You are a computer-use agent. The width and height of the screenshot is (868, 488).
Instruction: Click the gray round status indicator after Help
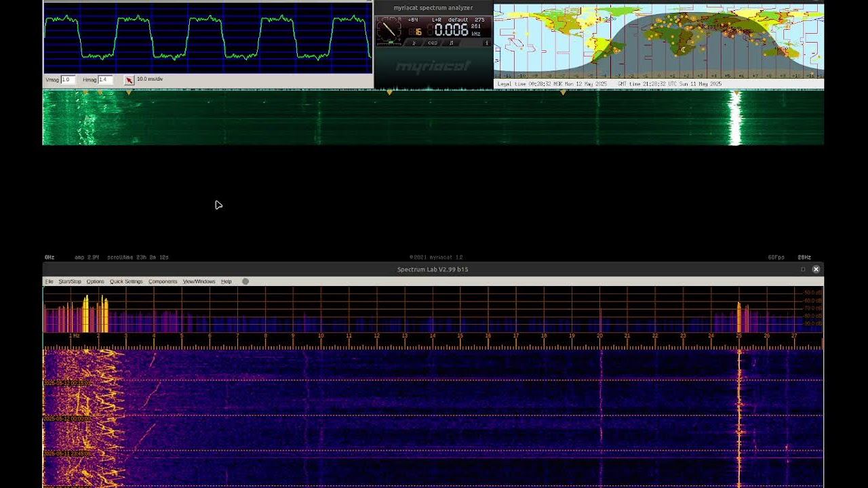click(245, 281)
